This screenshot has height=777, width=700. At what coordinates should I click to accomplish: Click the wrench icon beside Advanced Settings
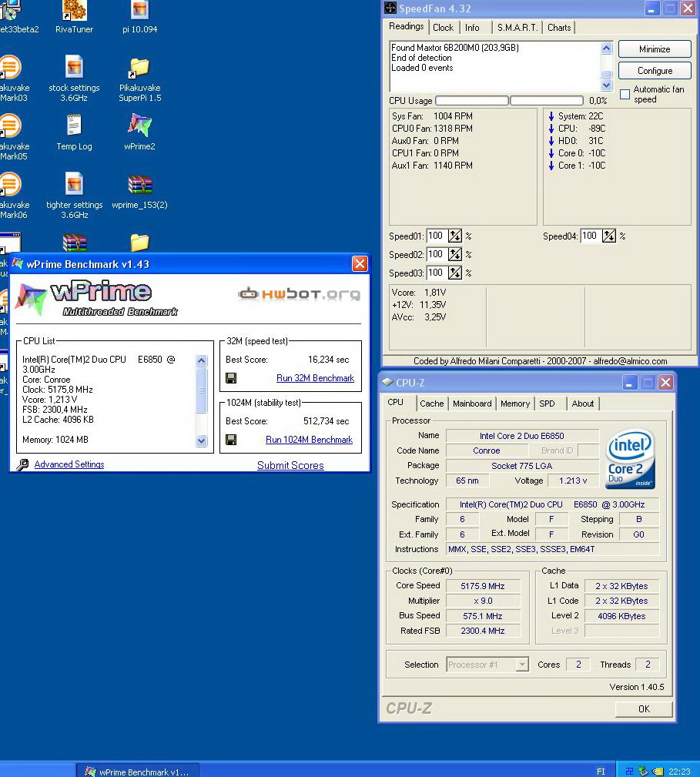coord(22,464)
